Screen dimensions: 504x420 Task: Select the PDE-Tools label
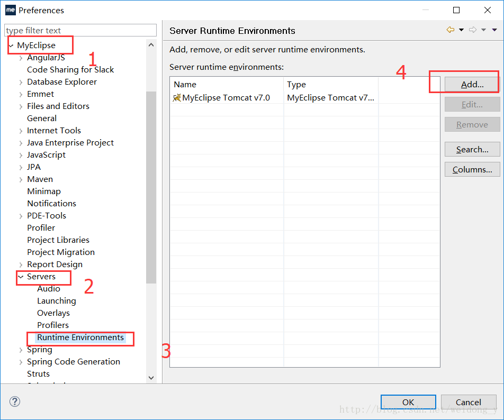click(47, 216)
